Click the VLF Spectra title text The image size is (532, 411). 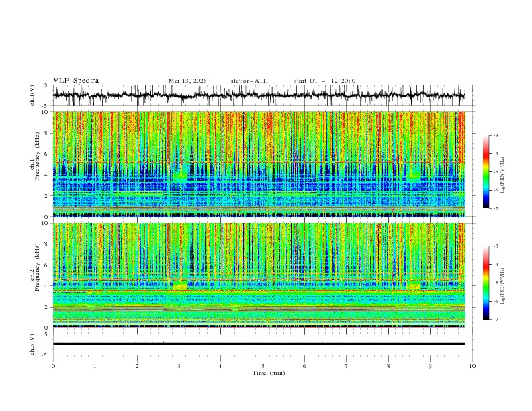(76, 81)
